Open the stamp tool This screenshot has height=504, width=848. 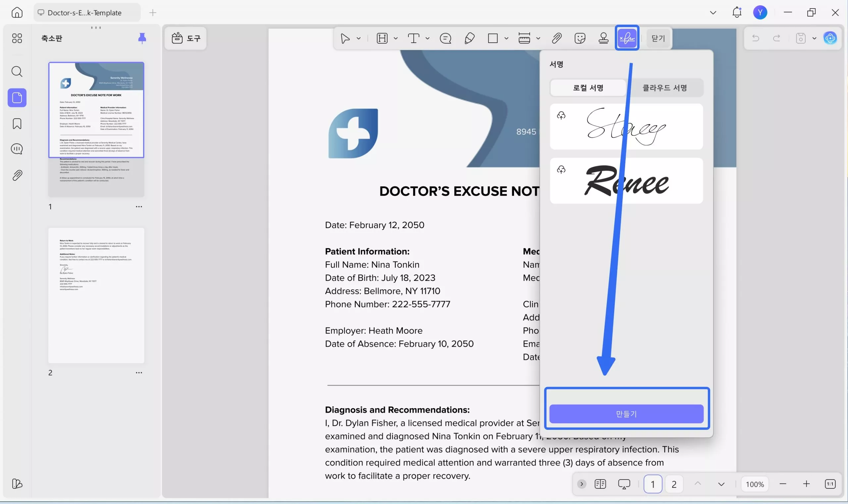point(603,38)
